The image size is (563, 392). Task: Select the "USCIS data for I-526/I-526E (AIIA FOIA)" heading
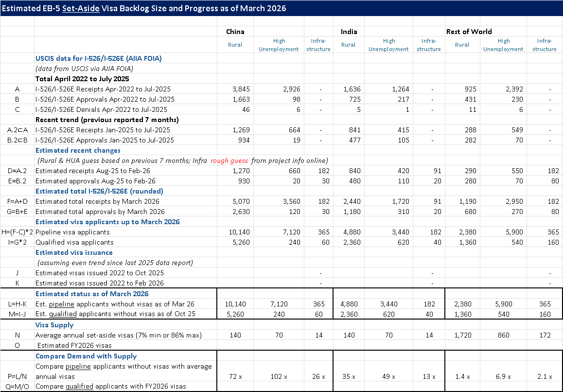pyautogui.click(x=98, y=58)
